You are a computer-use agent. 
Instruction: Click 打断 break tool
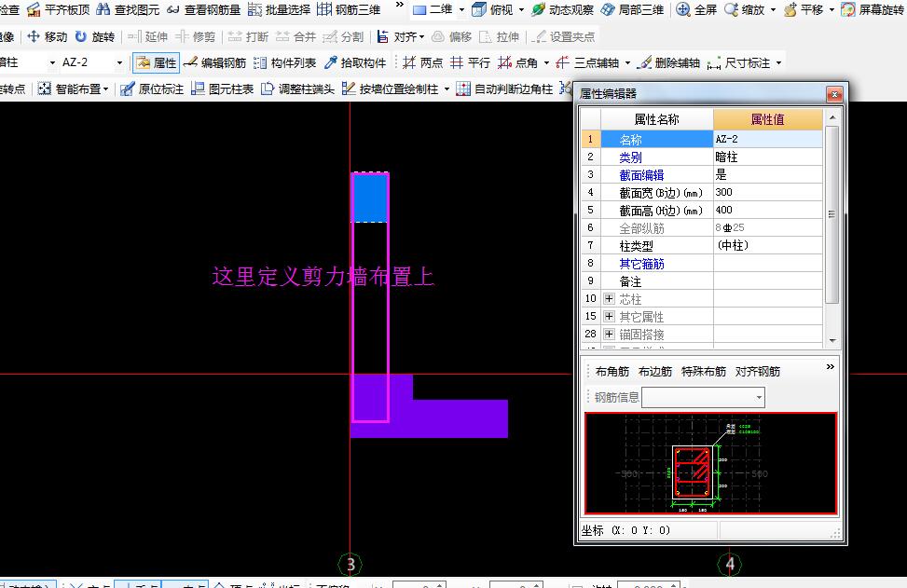pos(248,36)
